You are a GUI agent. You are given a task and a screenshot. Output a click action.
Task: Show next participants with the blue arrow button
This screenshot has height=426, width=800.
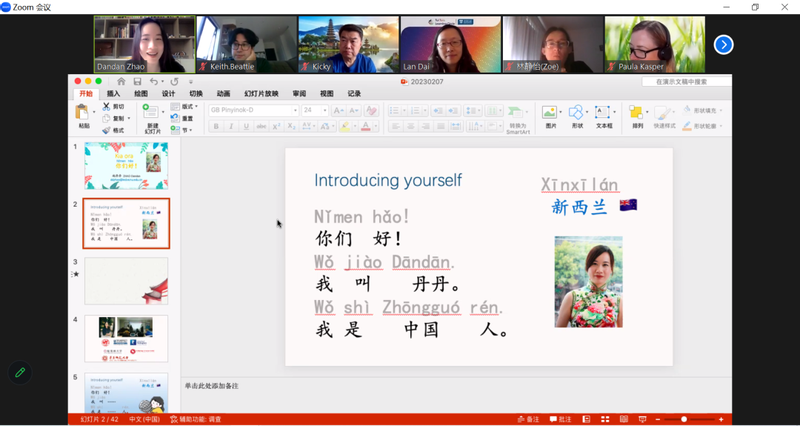tap(723, 45)
